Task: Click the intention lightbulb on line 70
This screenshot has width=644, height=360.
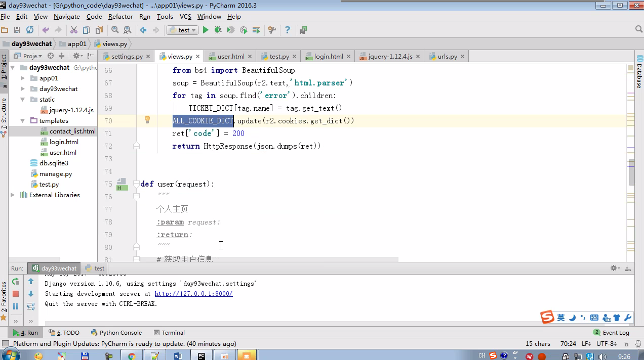Action: click(x=147, y=120)
